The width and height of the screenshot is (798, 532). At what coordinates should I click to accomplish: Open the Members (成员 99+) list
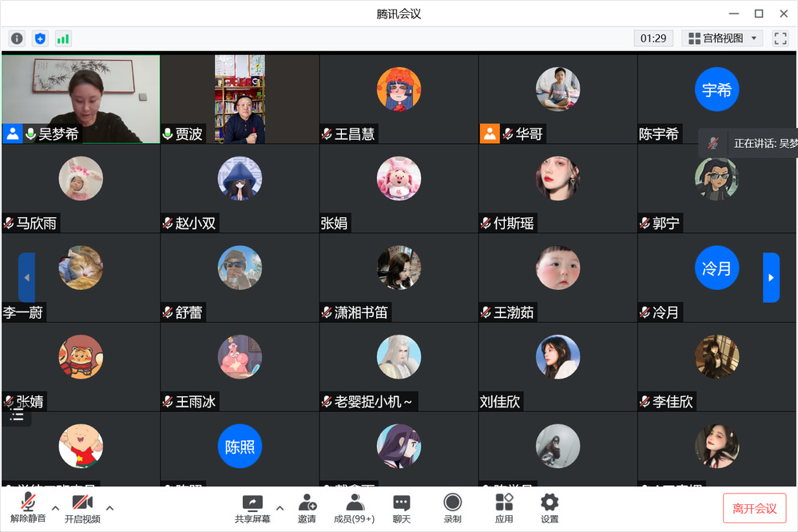click(354, 509)
